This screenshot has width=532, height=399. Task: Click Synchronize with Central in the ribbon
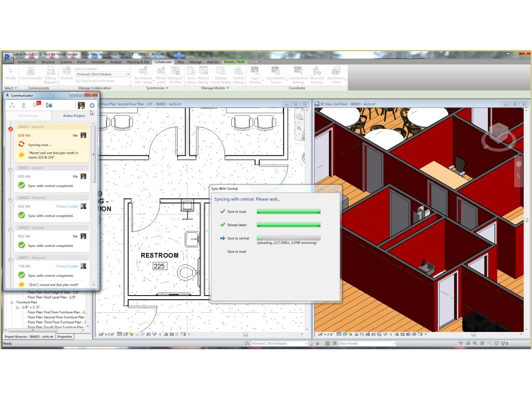pos(143,75)
